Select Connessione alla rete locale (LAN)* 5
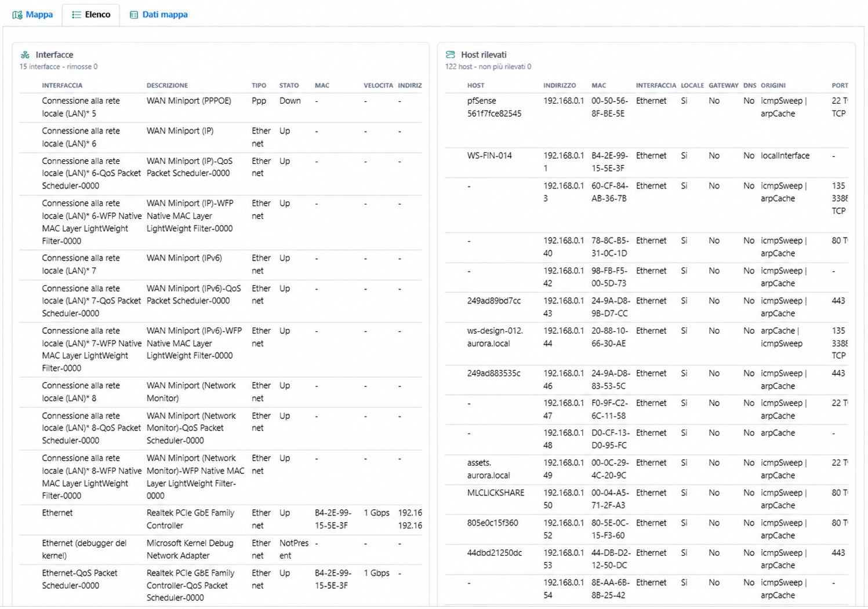 click(81, 107)
